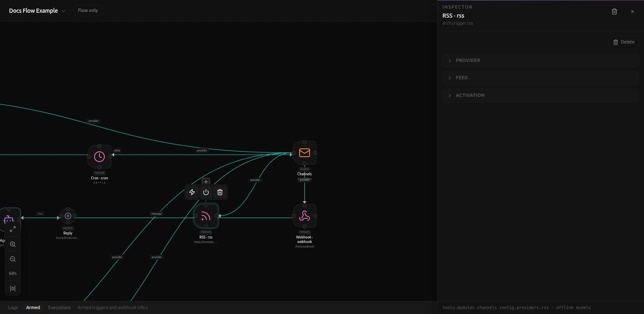Click the Flow only button

[88, 10]
